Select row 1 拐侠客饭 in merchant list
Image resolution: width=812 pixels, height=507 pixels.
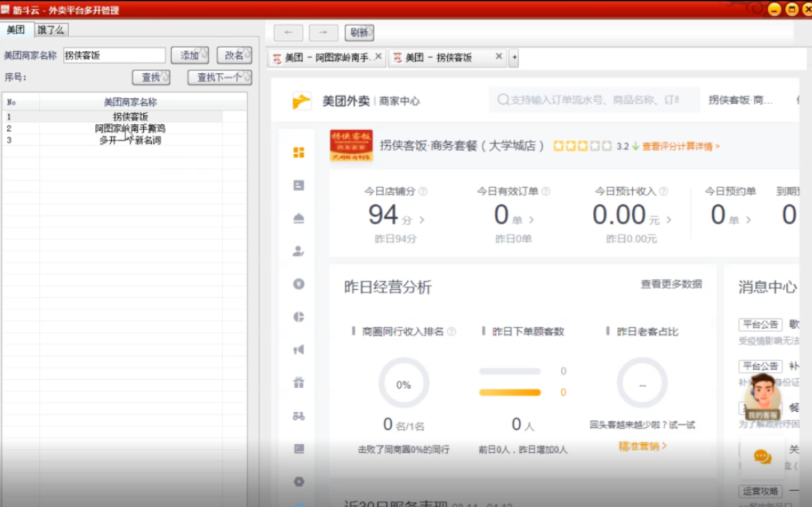(x=124, y=117)
